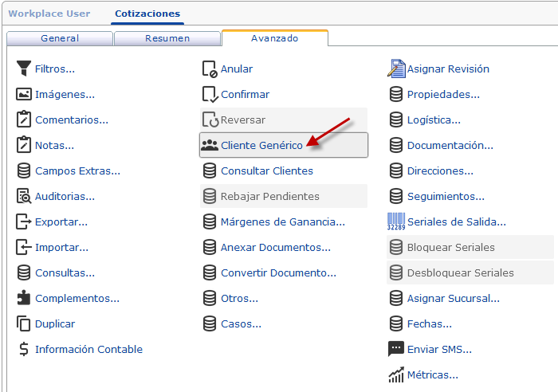Open Márgenes de Ganancia
Image resolution: width=558 pixels, height=392 pixels.
282,221
